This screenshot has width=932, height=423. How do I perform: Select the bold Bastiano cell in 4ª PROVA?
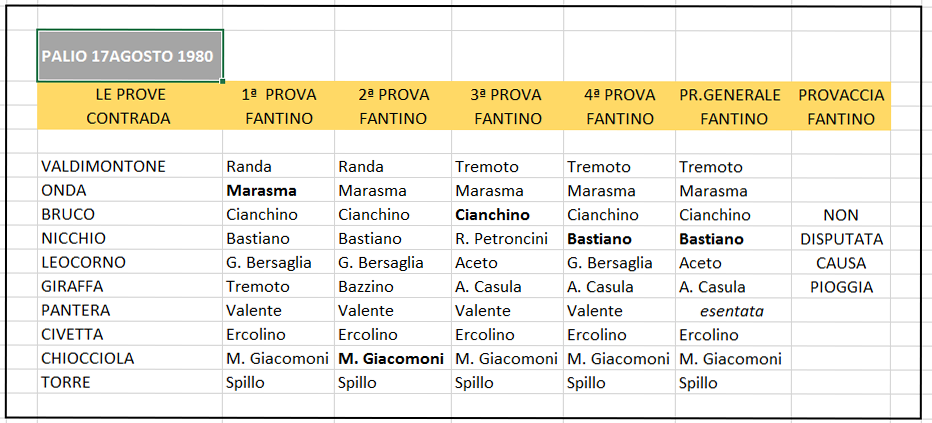[x=620, y=239]
